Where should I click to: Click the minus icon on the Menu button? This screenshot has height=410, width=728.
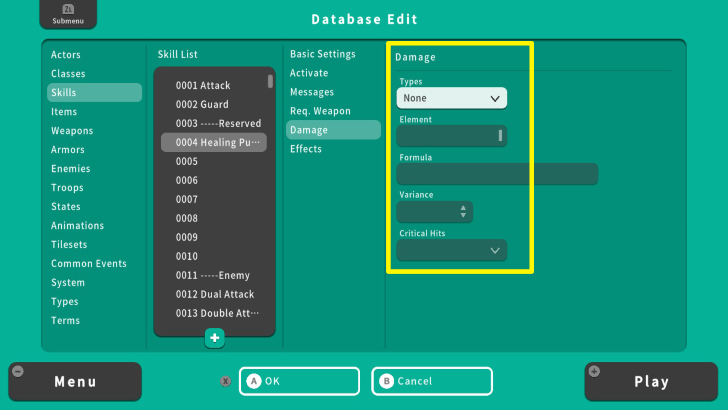click(x=18, y=371)
